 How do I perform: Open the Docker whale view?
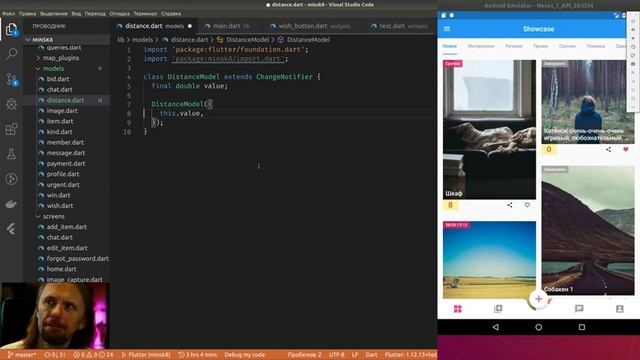click(11, 204)
